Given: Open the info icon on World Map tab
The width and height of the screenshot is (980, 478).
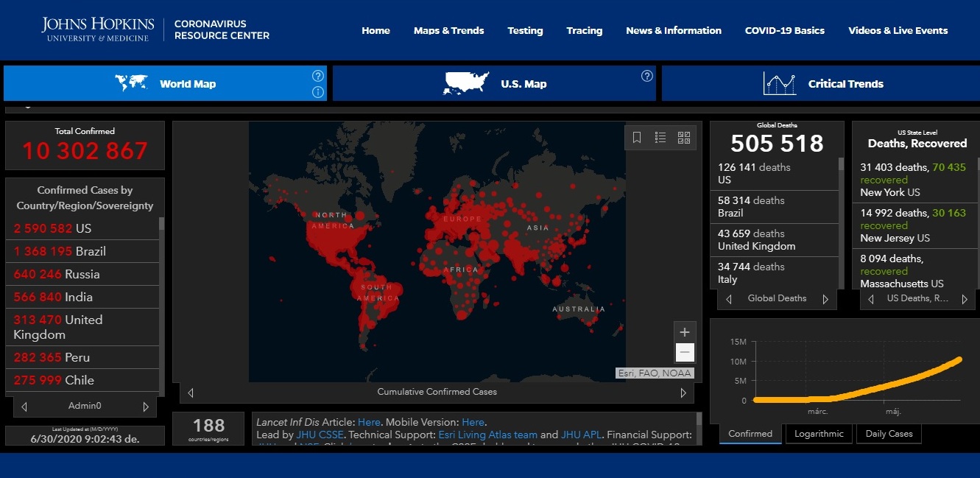Looking at the screenshot, I should click(x=318, y=92).
